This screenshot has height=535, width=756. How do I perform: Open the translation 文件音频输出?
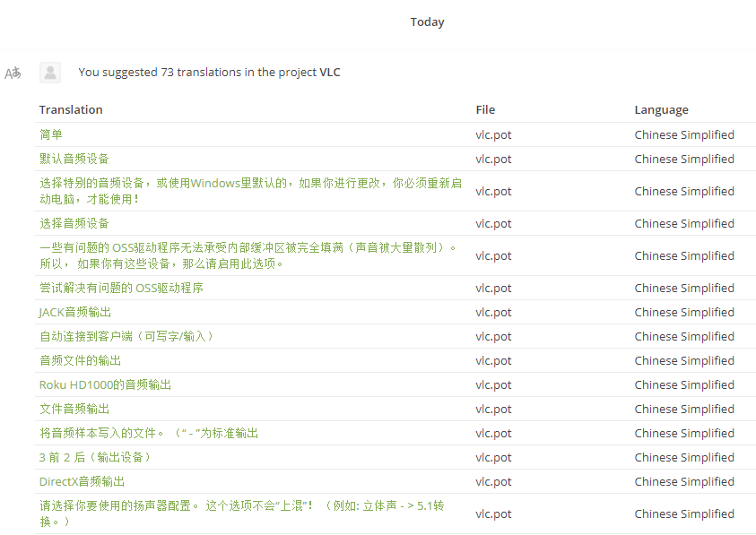coord(74,410)
